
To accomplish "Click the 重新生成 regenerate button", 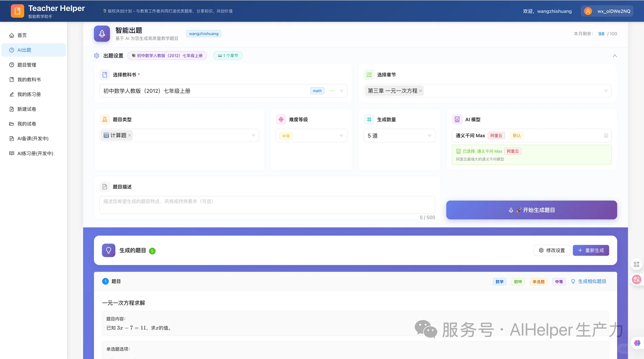I will [591, 250].
